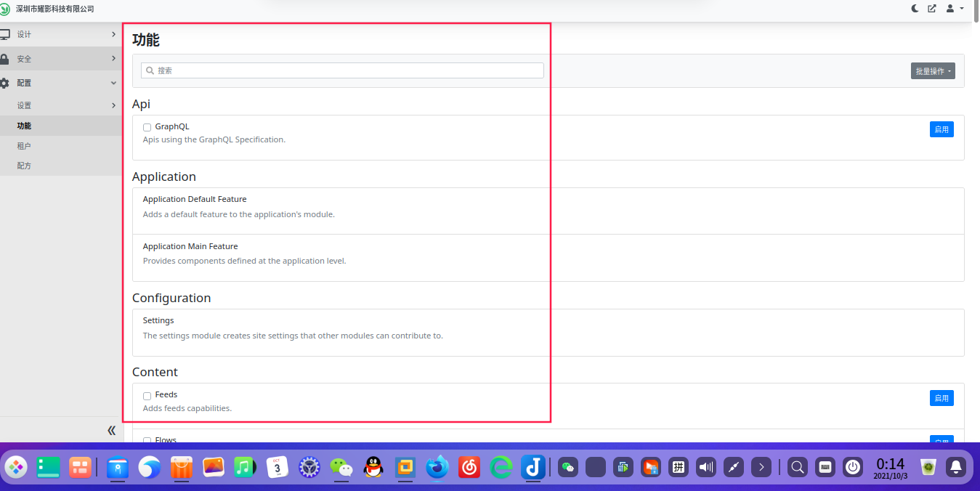Select 功能 (Features) in the sidebar
This screenshot has width=980, height=491.
[x=24, y=125]
